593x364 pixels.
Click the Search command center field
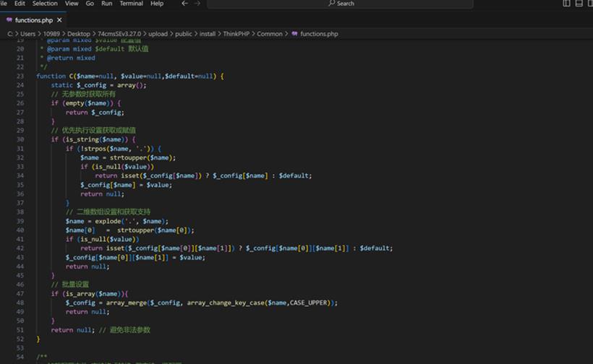[340, 4]
